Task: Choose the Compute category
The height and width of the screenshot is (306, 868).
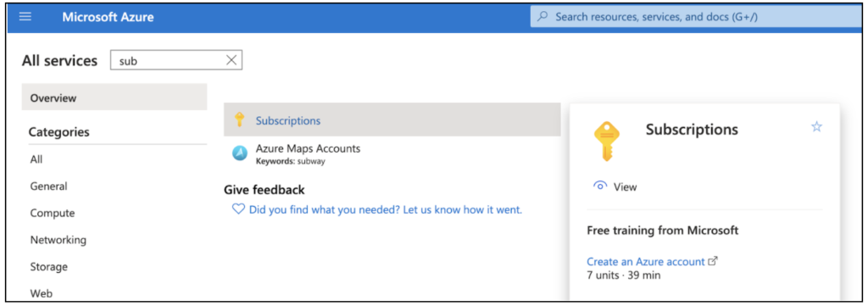Action: (x=53, y=213)
